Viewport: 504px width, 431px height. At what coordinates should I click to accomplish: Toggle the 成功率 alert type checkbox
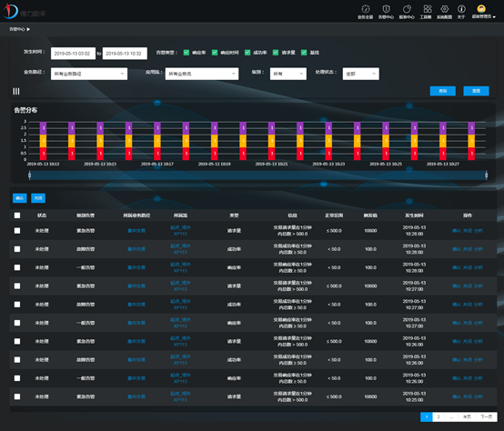(247, 53)
